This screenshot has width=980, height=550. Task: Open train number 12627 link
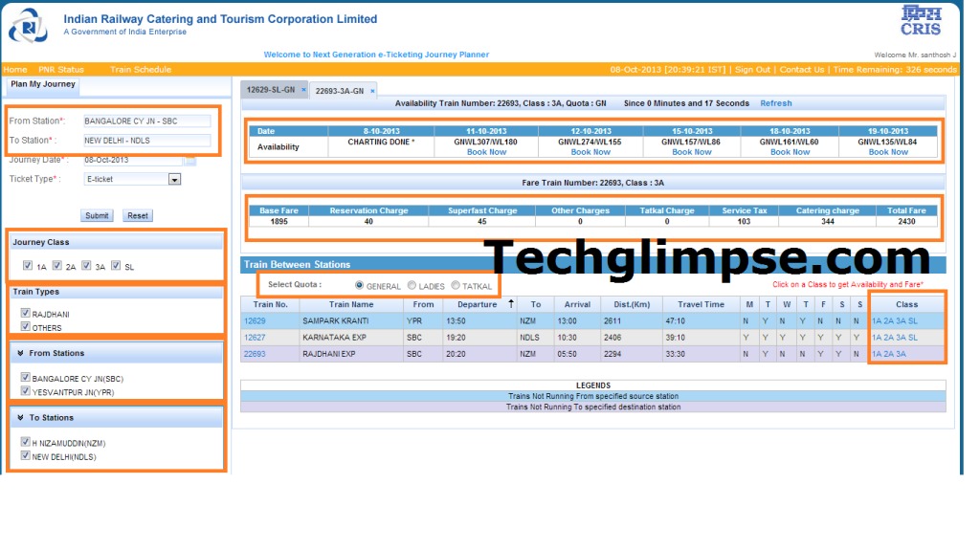[255, 338]
